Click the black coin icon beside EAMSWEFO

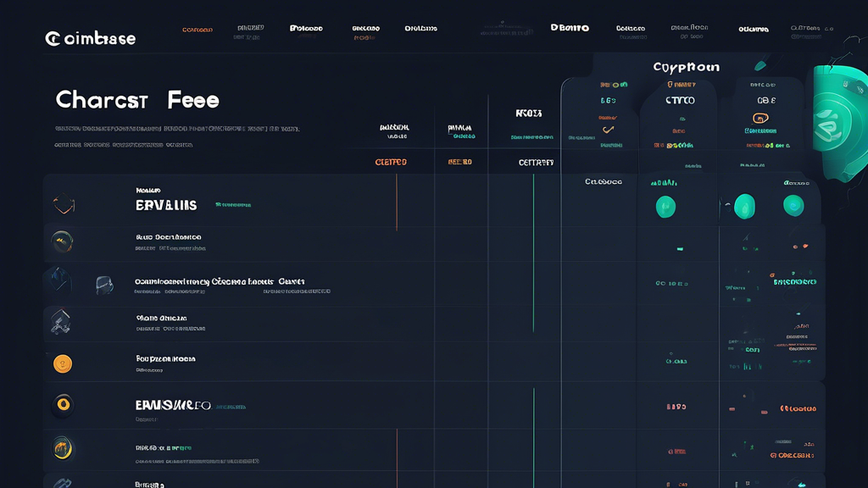64,404
